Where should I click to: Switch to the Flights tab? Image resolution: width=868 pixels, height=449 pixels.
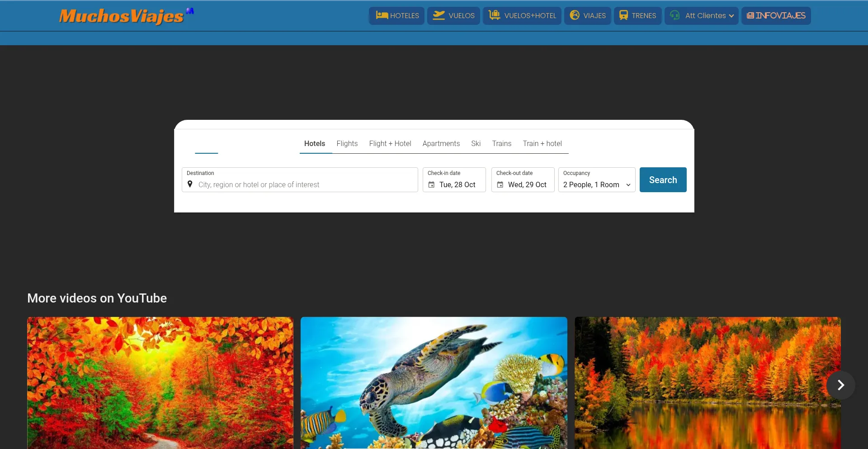pyautogui.click(x=347, y=144)
